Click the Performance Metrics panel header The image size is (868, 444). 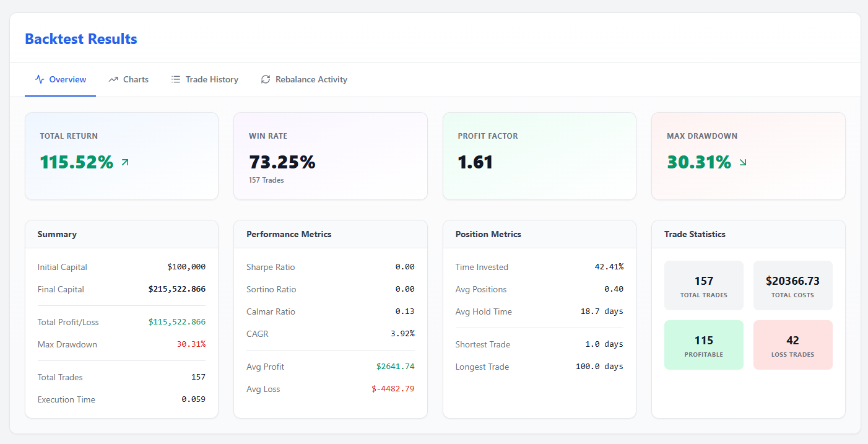(331, 234)
